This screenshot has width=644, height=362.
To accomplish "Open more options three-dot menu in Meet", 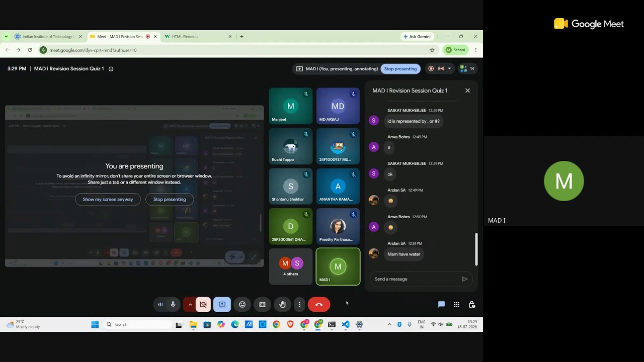I will 299,304.
